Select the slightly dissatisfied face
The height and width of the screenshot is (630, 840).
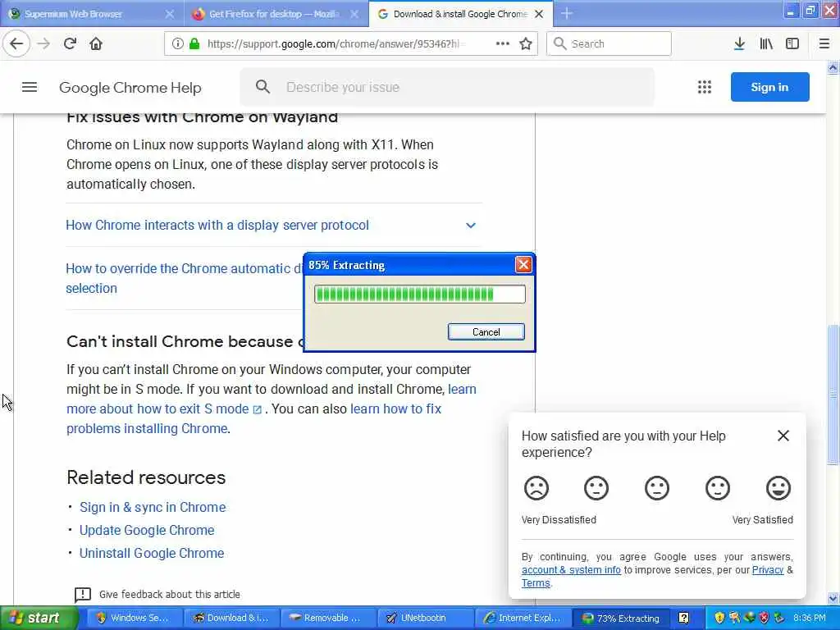[x=596, y=488]
